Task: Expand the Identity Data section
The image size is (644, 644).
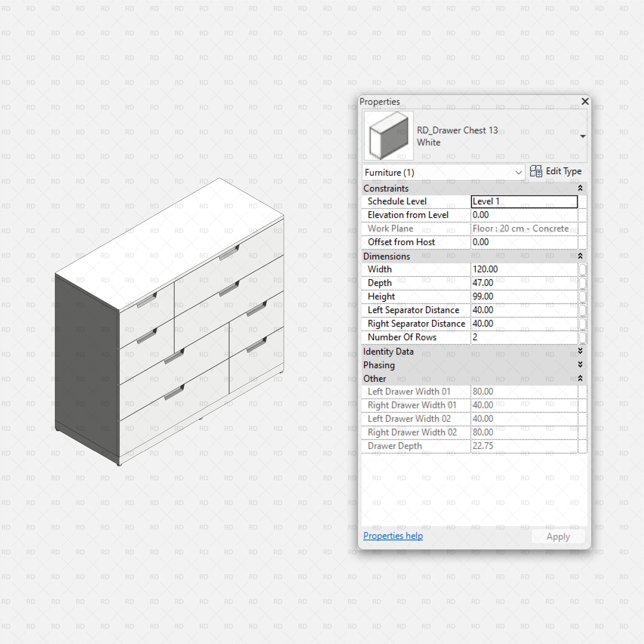Action: click(580, 351)
